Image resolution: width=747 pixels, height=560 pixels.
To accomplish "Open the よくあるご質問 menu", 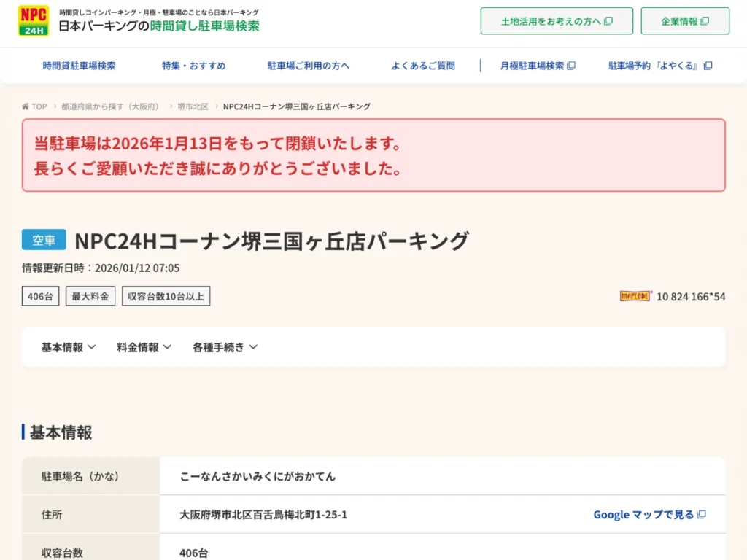I will click(424, 65).
